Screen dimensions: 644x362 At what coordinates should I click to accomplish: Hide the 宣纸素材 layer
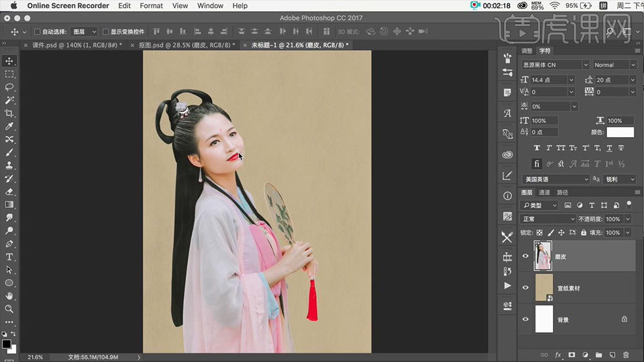pyautogui.click(x=526, y=288)
